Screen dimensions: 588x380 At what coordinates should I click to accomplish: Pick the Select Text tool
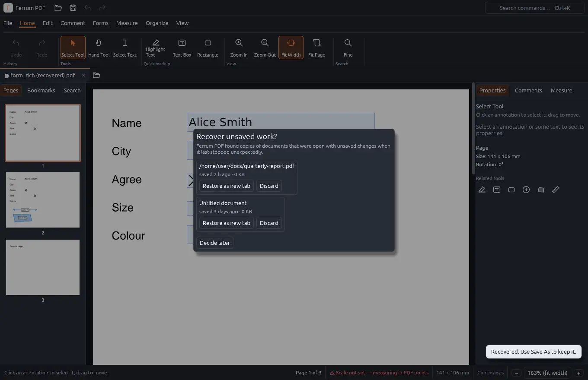[x=125, y=47]
